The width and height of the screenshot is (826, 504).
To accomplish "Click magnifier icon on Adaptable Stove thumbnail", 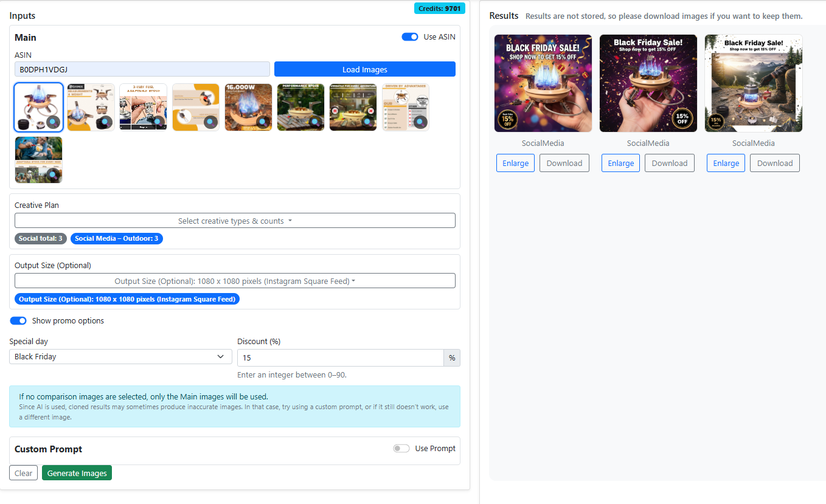I will [x=52, y=174].
